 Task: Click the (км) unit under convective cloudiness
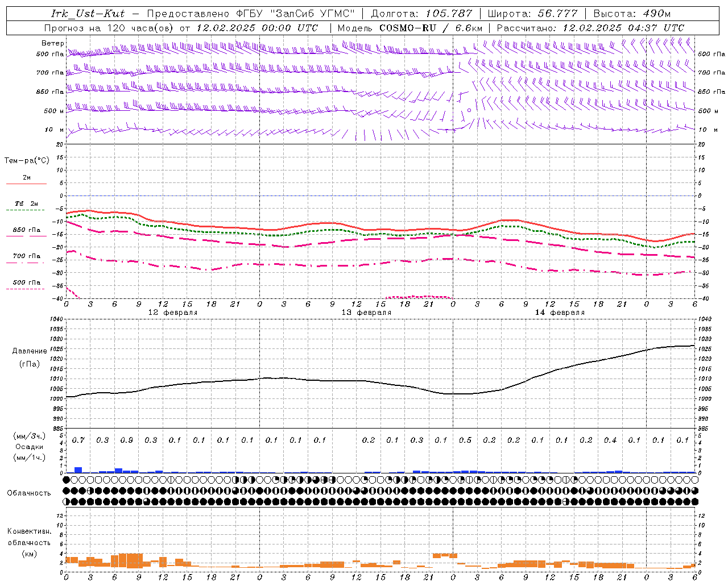pyautogui.click(x=29, y=554)
